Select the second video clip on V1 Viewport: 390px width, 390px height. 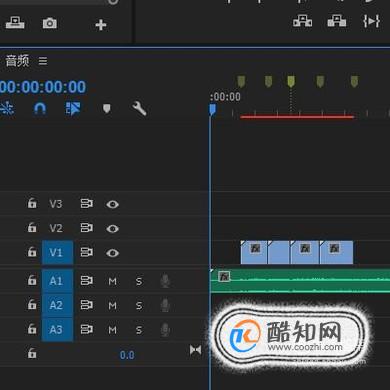pyautogui.click(x=279, y=252)
